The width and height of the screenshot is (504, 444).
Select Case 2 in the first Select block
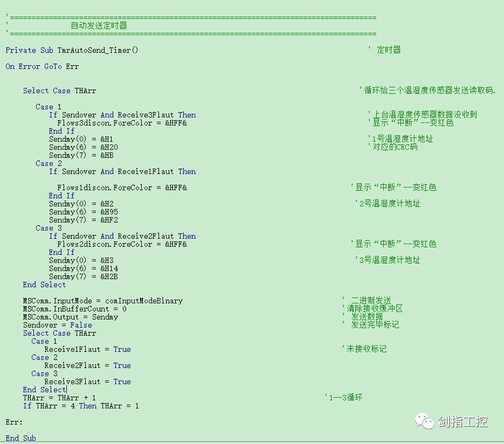pos(48,163)
